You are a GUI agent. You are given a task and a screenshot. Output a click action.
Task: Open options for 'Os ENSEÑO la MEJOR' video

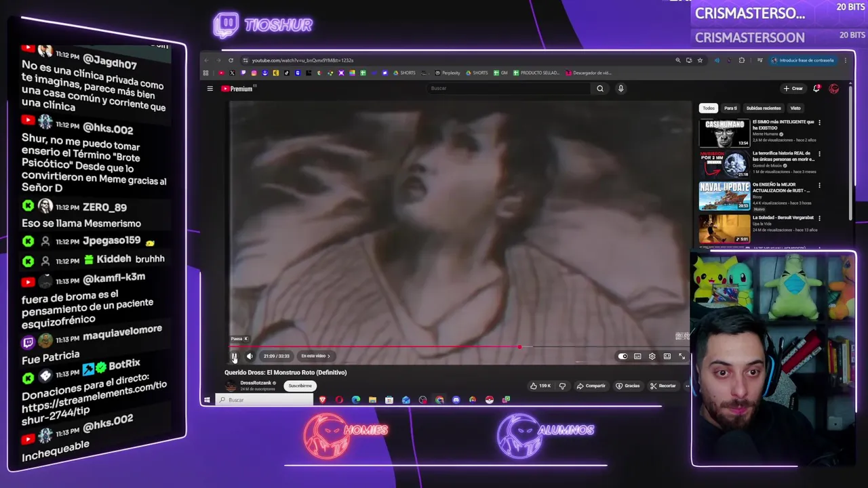[819, 185]
